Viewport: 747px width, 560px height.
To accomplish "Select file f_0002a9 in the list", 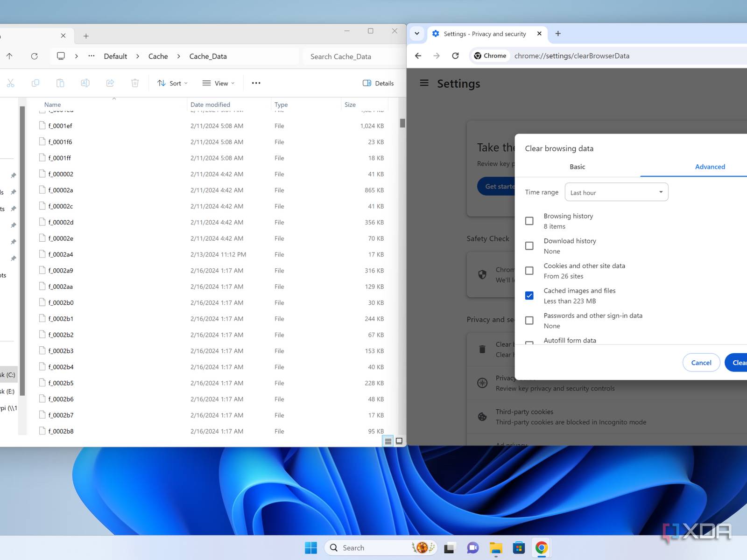I will pyautogui.click(x=61, y=271).
